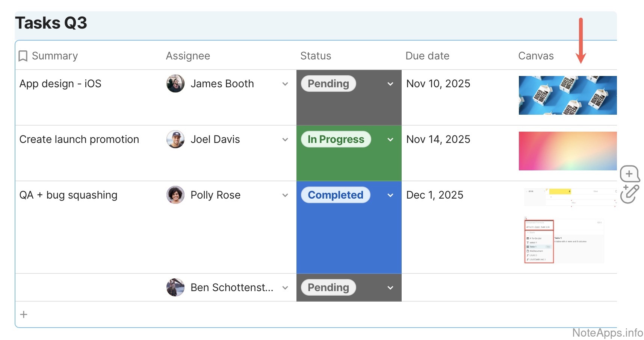Open James Booth assignee dropdown

click(x=285, y=84)
